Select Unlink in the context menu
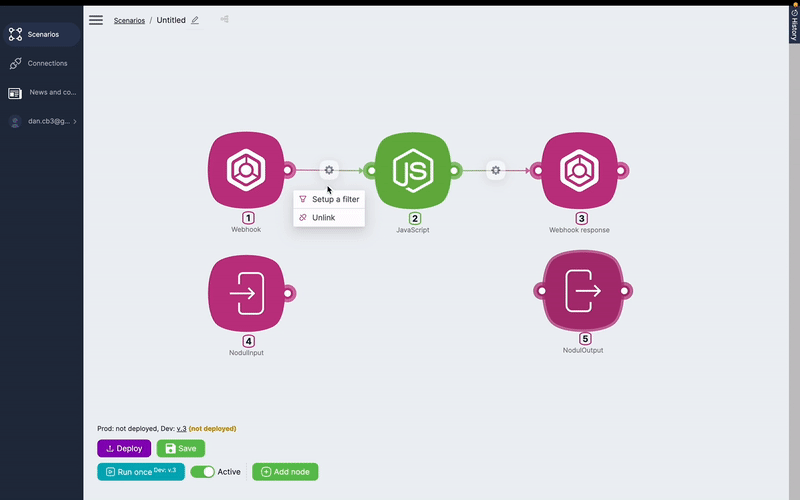The image size is (800, 500). click(x=324, y=217)
